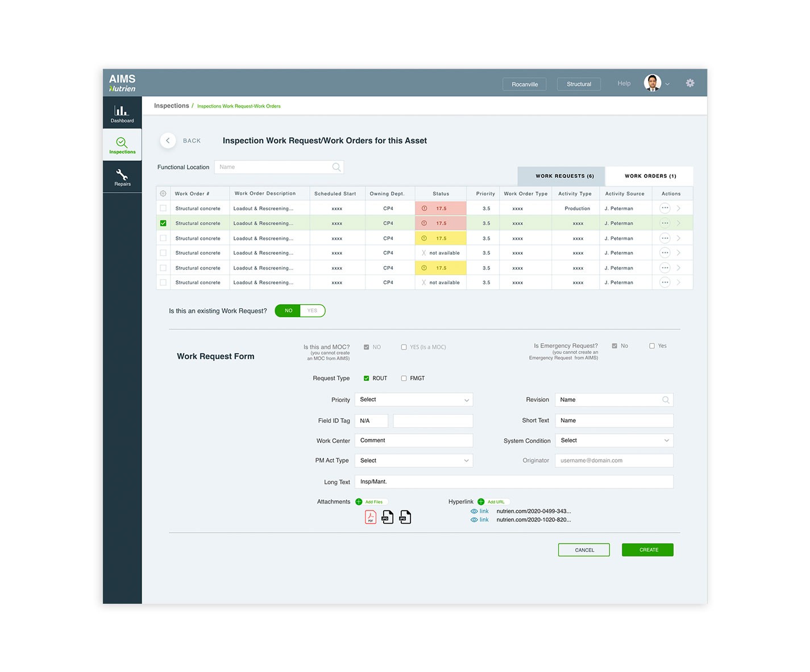Check the FMGT request type

tap(404, 378)
